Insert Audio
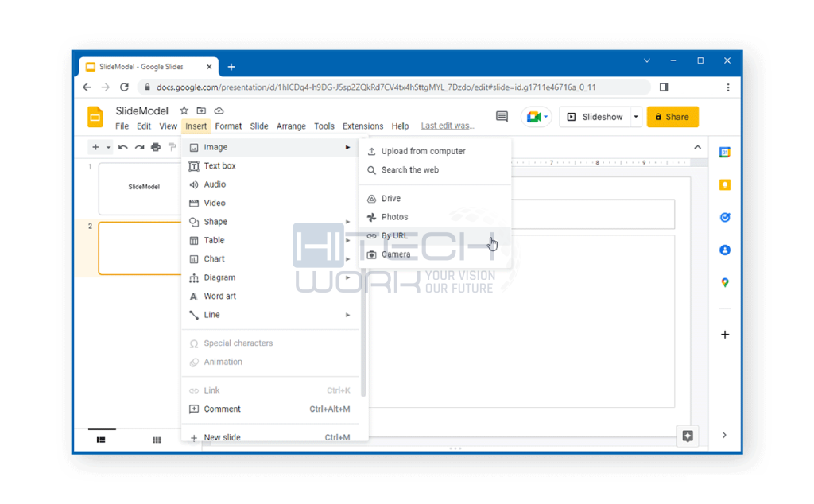814x504 pixels. [270, 184]
